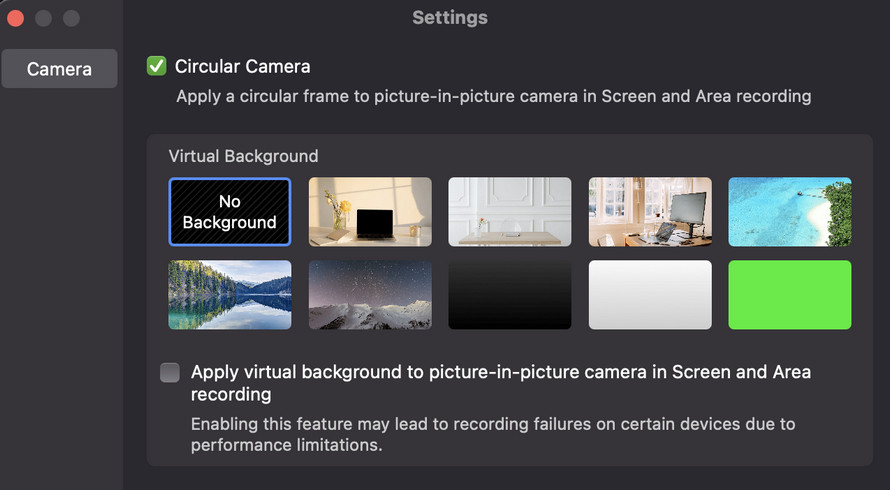Select the mountain lake reflection background
Viewport: 890px width, 490px height.
[230, 295]
